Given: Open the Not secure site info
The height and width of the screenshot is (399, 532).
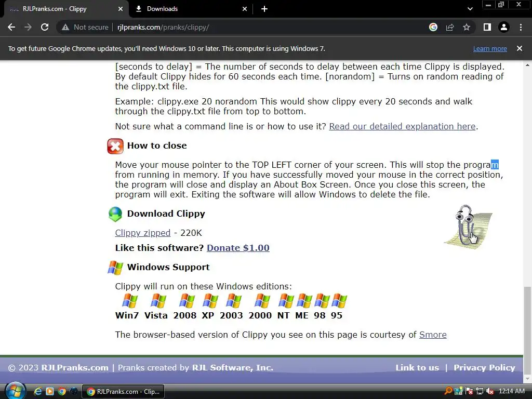Looking at the screenshot, I should pyautogui.click(x=85, y=27).
